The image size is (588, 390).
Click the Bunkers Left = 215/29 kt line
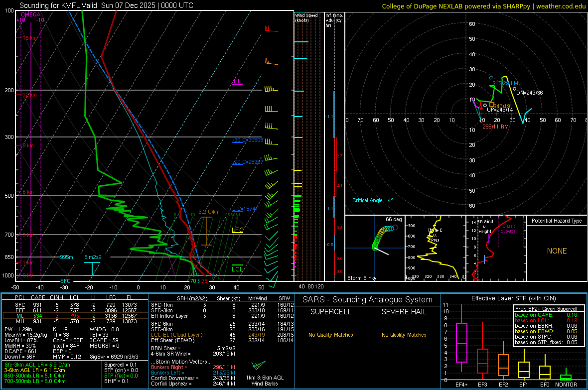193,373
